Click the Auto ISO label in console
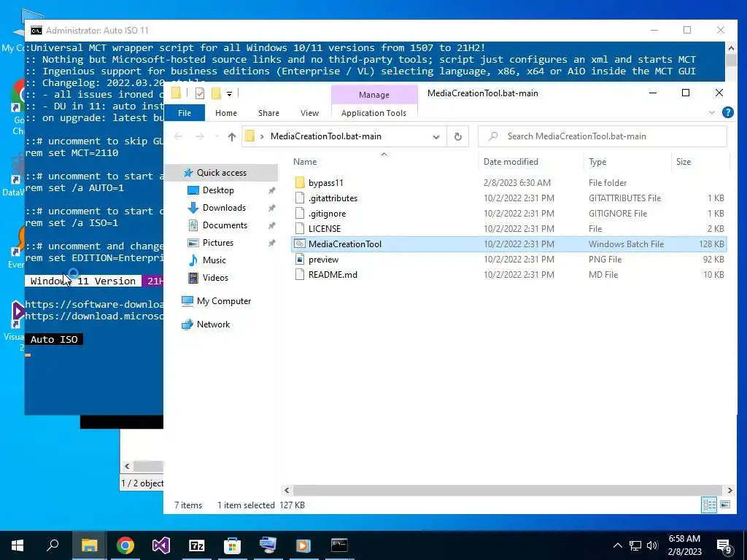This screenshot has width=747, height=560. point(54,340)
